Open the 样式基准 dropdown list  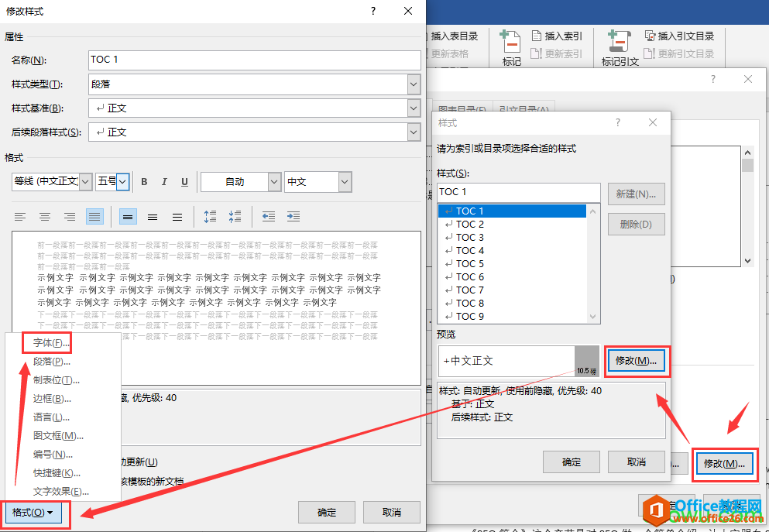coord(414,108)
